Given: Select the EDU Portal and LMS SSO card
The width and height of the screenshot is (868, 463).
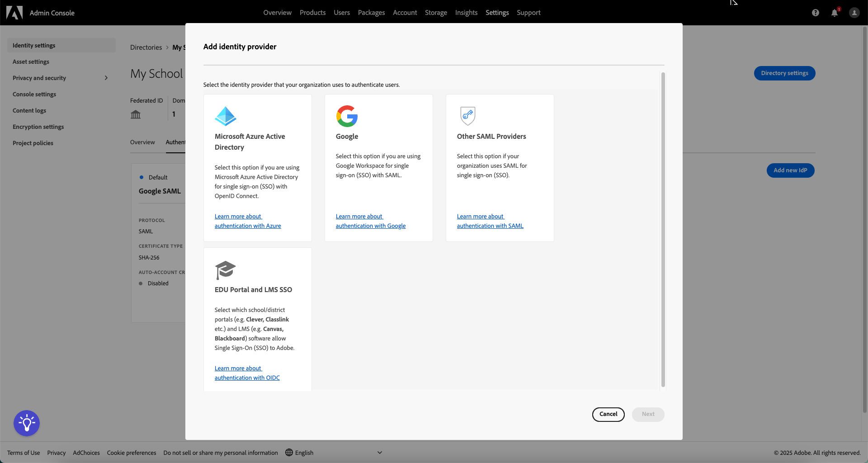Looking at the screenshot, I should coord(258,319).
